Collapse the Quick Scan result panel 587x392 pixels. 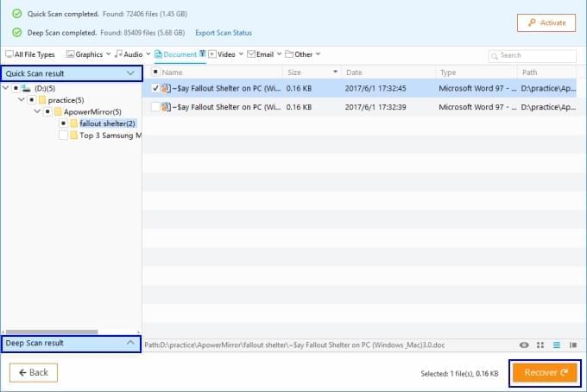(x=129, y=73)
